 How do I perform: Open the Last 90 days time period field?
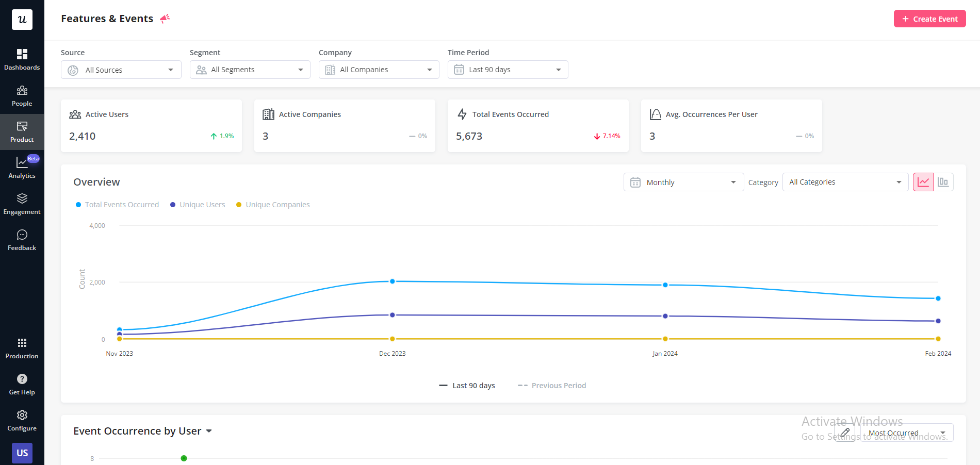tap(507, 69)
